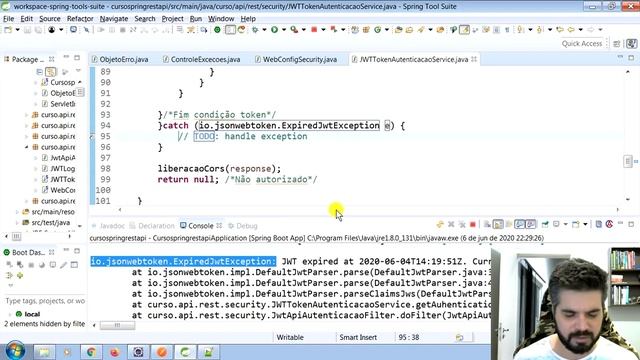The width and height of the screenshot is (640, 360).
Task: Terminate the running app via Console red square
Action: (x=473, y=224)
